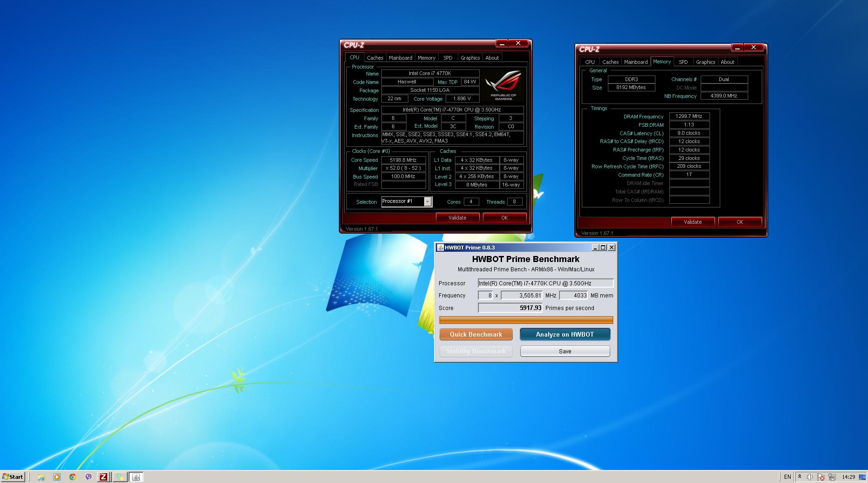Viewport: 868px width, 483px height.
Task: Select the CPU tab in right CPU-Z window
Action: 590,62
